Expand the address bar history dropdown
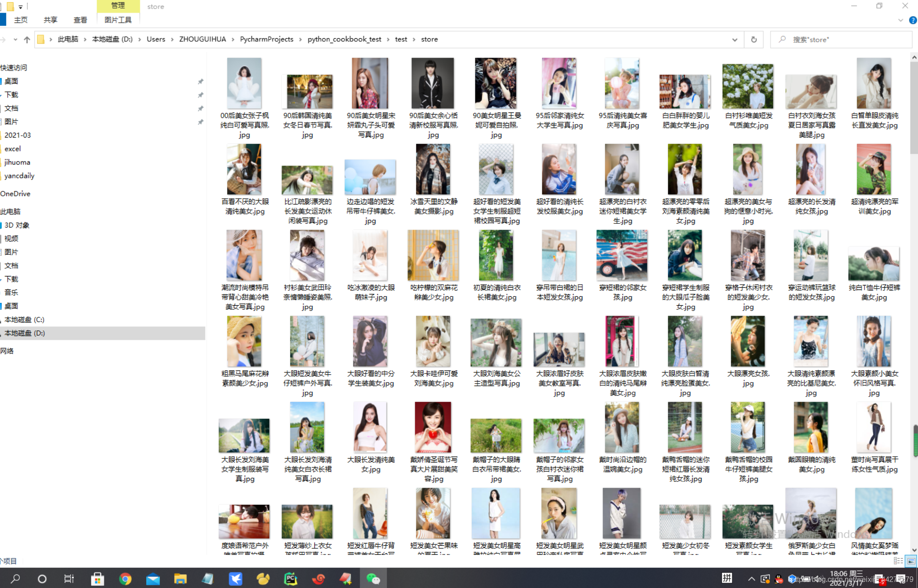This screenshot has height=588, width=918. (x=734, y=40)
